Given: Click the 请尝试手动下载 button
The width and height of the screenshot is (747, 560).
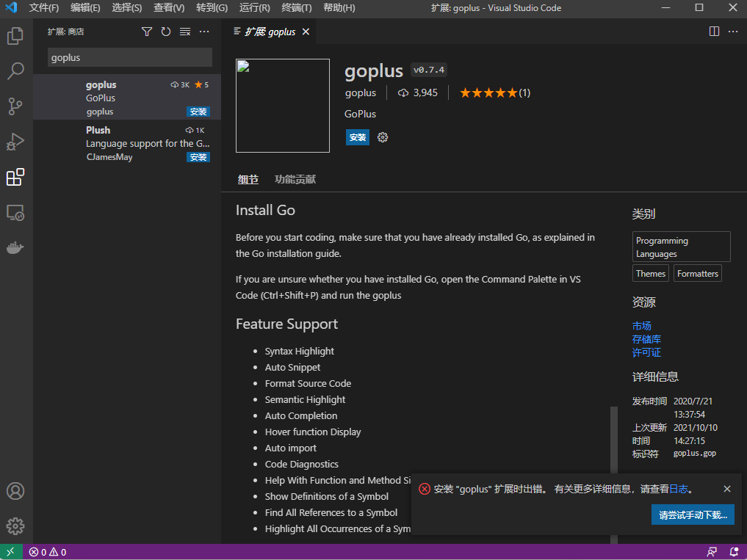Looking at the screenshot, I should click(693, 514).
